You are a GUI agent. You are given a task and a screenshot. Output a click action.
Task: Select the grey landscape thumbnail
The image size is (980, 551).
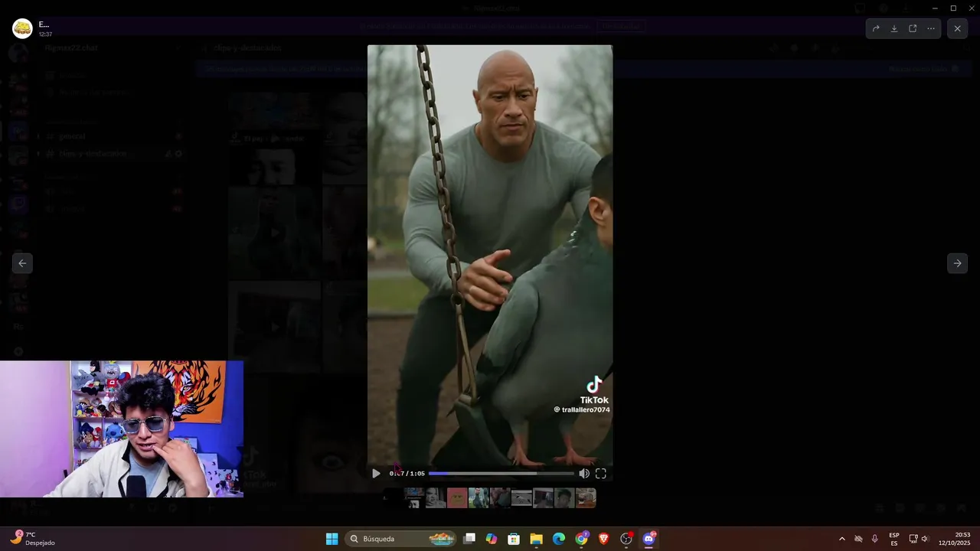tap(521, 498)
